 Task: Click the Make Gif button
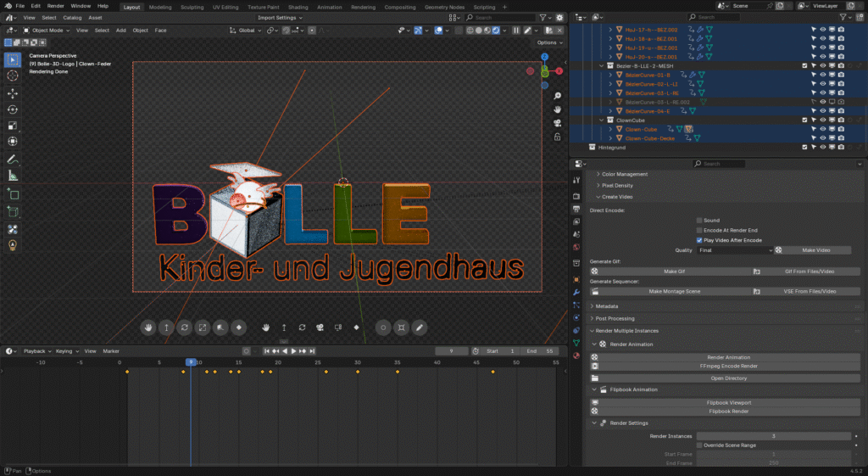(x=670, y=272)
